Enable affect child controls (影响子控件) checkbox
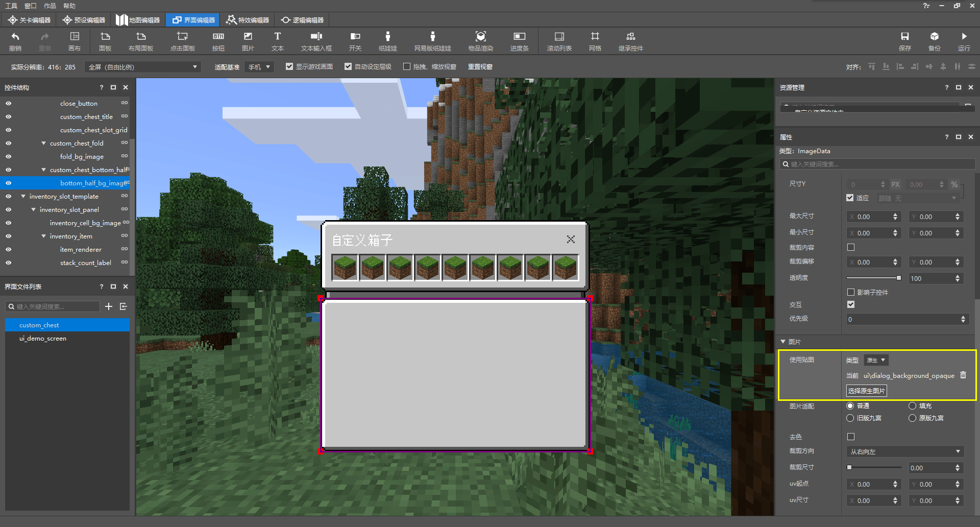The height and width of the screenshot is (527, 980). [x=851, y=292]
